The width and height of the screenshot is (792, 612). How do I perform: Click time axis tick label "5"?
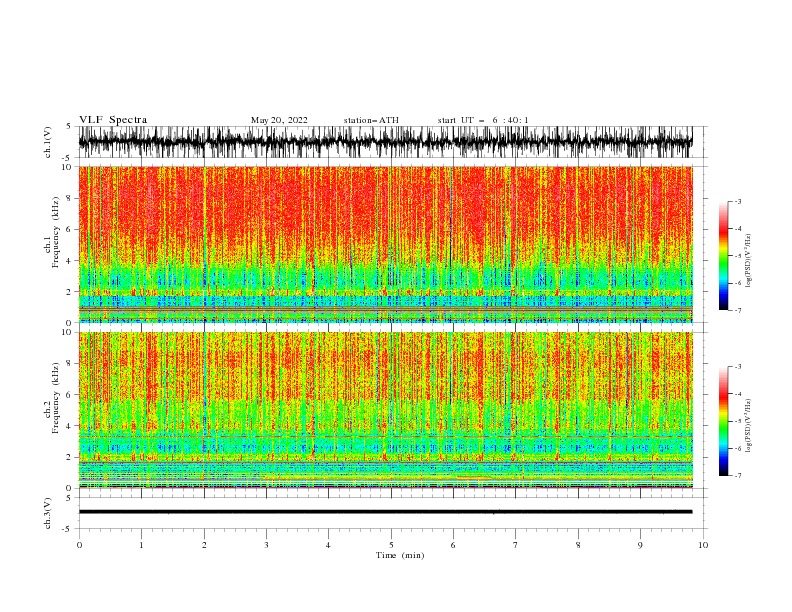click(391, 545)
